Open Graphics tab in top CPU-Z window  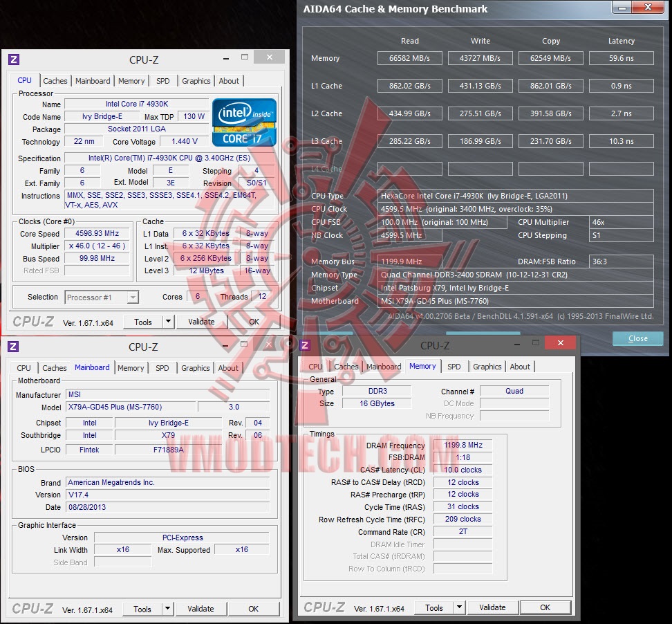click(196, 81)
